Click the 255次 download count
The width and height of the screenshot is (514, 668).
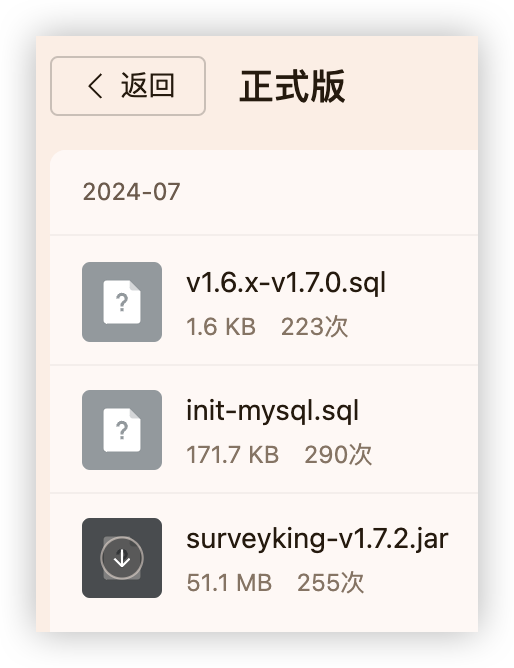pyautogui.click(x=330, y=583)
